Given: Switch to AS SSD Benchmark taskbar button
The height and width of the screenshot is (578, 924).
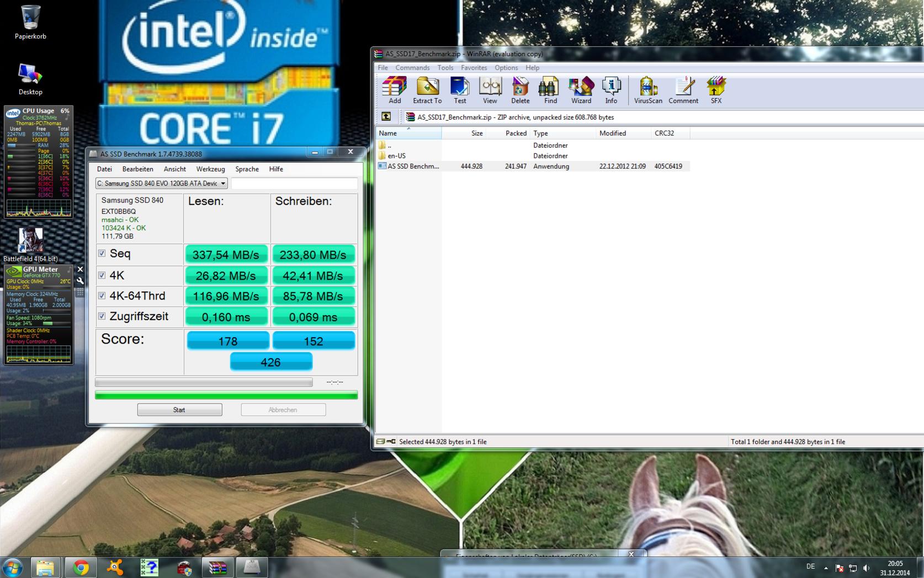Looking at the screenshot, I should 252,567.
